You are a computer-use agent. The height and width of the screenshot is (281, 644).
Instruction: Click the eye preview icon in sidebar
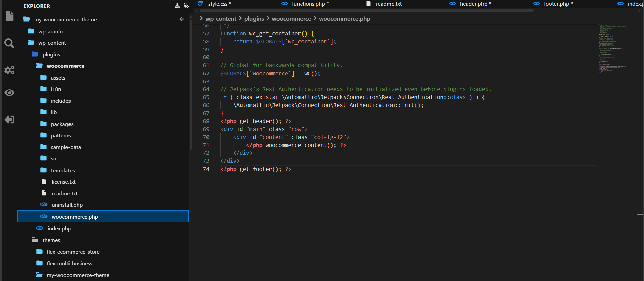click(9, 93)
